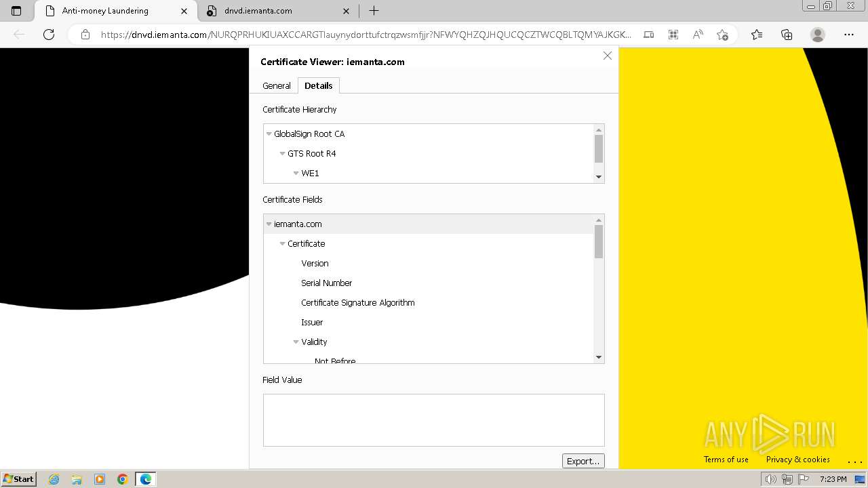This screenshot has height=488, width=868.
Task: Collapse the GTS Root R4 node
Action: (283, 154)
